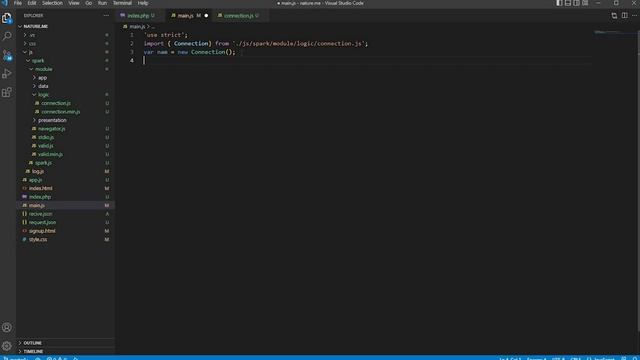Open Explorer panel more actions ellipsis
Image resolution: width=640 pixels, height=360 pixels.
pyautogui.click(x=106, y=16)
